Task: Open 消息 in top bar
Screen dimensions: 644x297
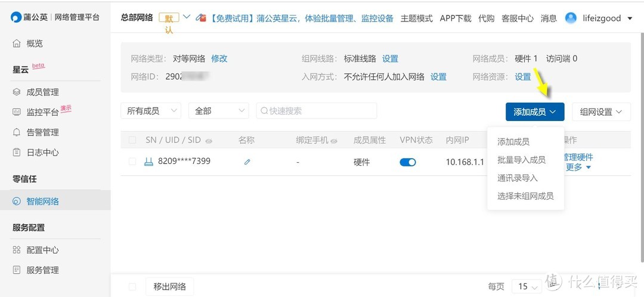Action: click(549, 18)
